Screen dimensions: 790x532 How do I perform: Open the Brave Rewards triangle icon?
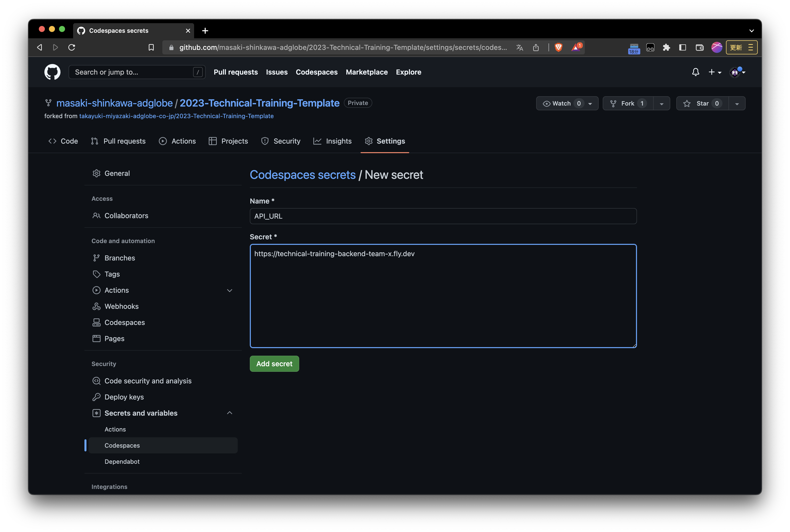(575, 48)
